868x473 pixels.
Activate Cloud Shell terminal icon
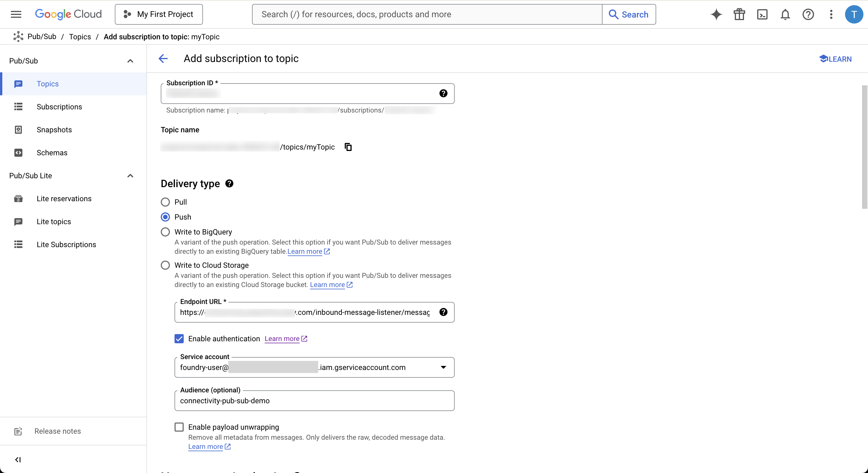coord(762,14)
